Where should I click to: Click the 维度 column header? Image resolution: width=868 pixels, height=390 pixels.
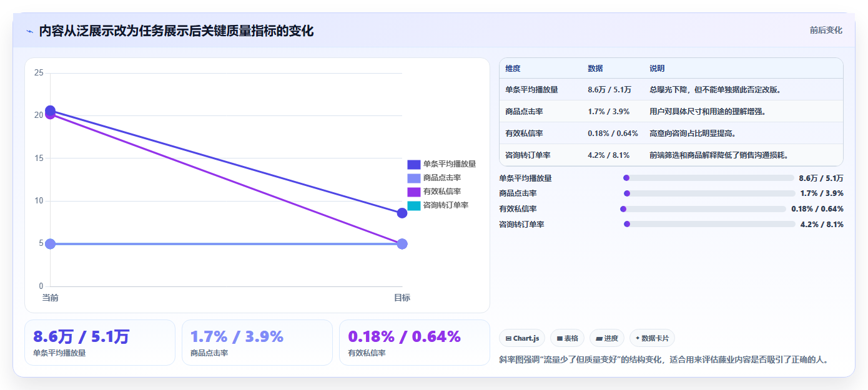(x=513, y=69)
